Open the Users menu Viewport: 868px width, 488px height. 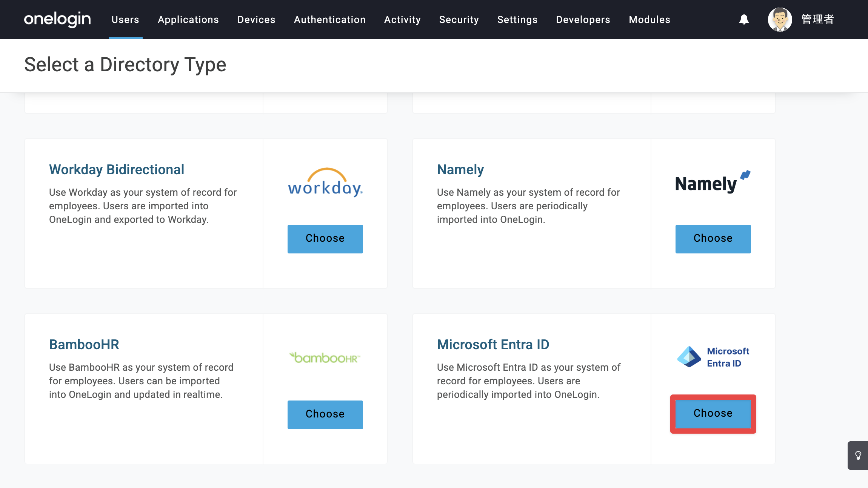[x=125, y=20]
